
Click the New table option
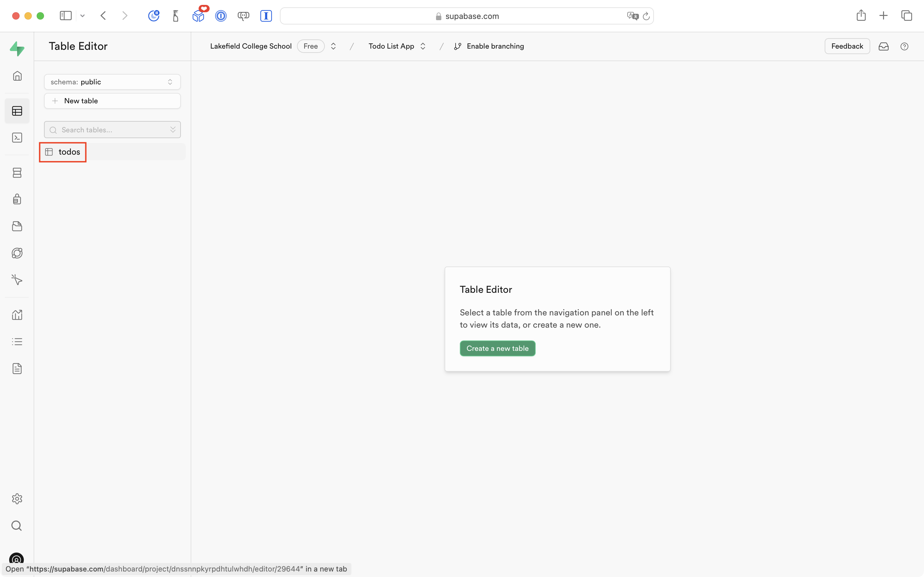[112, 100]
